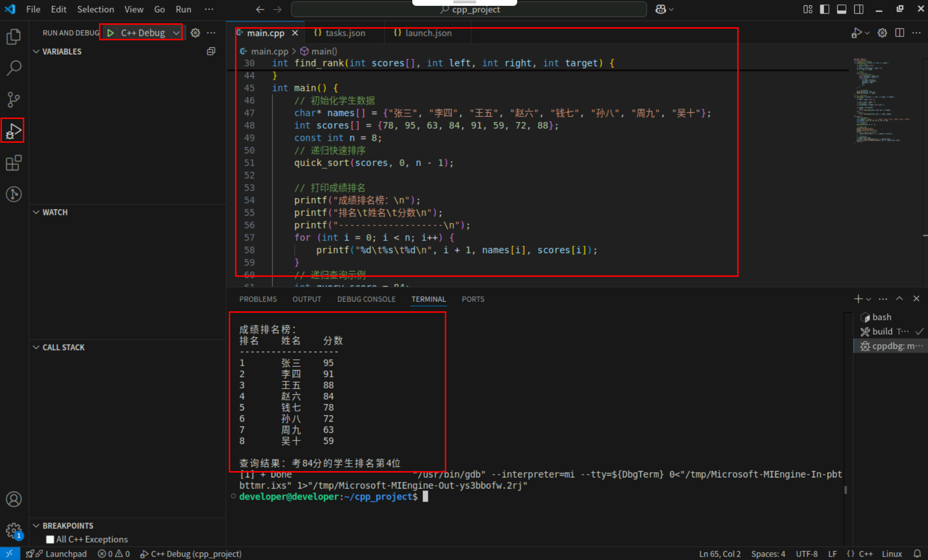Screen dimensions: 928x560
Task: Switch to the tasks.json editor tab
Action: point(345,33)
